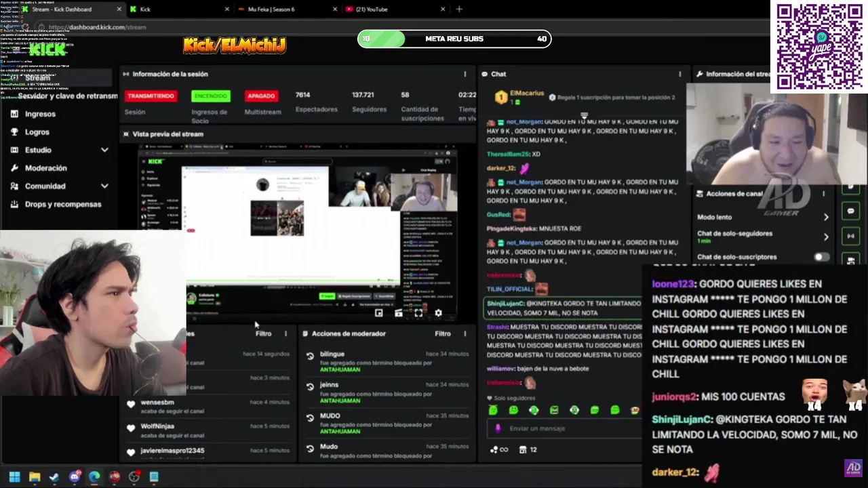
Task: Click stream preview settings gear icon
Action: tap(438, 312)
